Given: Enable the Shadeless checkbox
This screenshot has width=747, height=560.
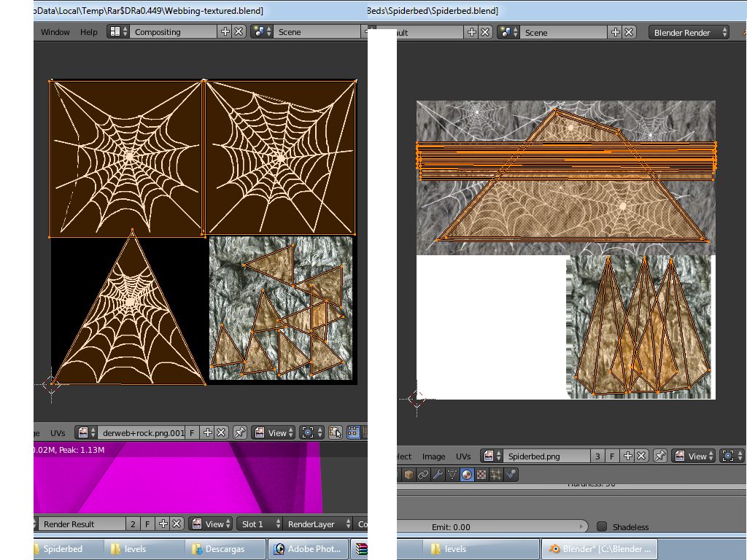Looking at the screenshot, I should [602, 526].
